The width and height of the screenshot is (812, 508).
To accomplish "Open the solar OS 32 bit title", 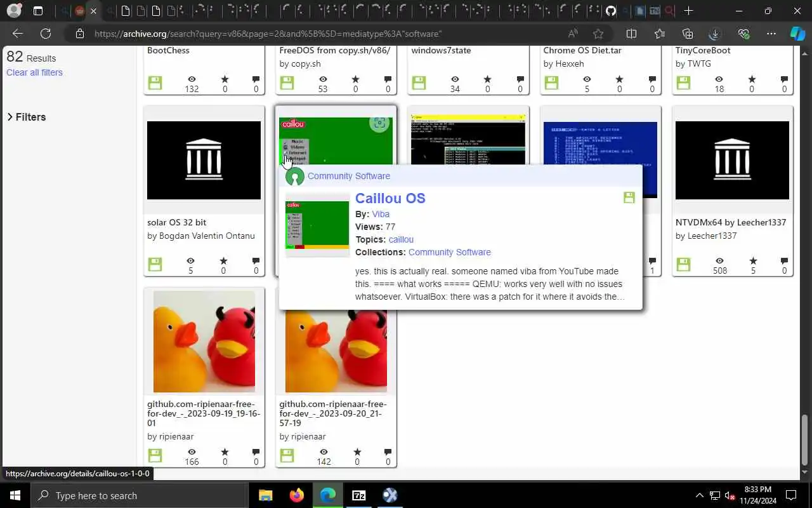I will [x=176, y=222].
